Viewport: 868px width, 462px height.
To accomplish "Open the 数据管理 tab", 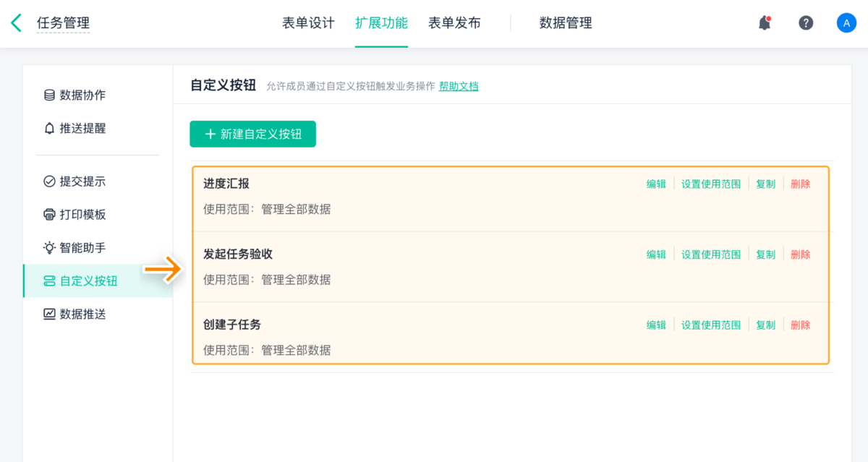I will 566,23.
